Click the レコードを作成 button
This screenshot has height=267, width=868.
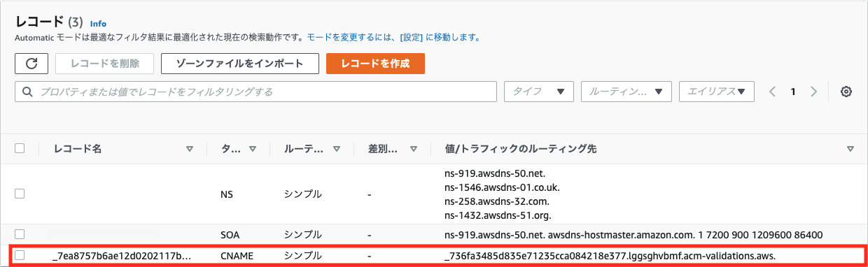tap(375, 64)
